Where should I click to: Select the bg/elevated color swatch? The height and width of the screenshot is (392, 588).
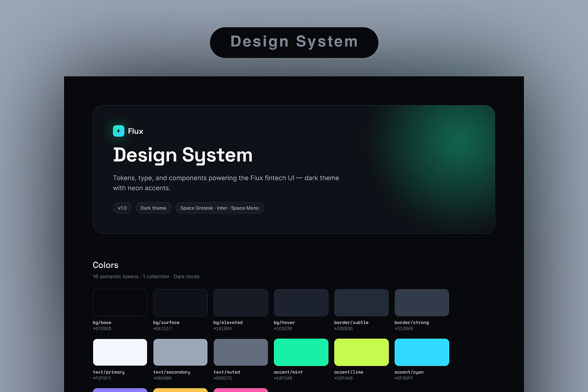tap(241, 302)
